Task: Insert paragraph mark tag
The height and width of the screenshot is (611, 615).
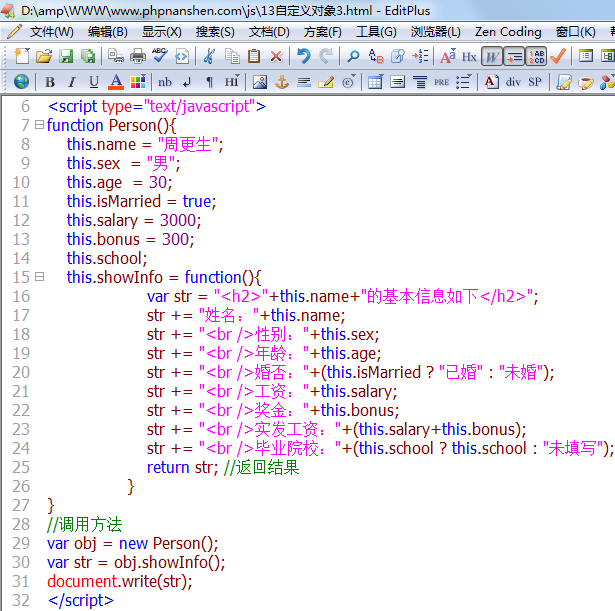Action: (x=209, y=82)
